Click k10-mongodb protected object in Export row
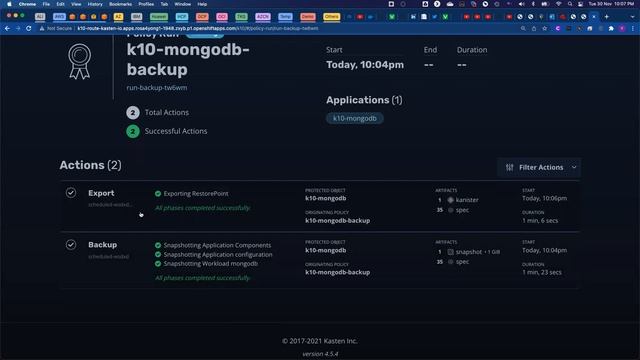 pos(326,198)
